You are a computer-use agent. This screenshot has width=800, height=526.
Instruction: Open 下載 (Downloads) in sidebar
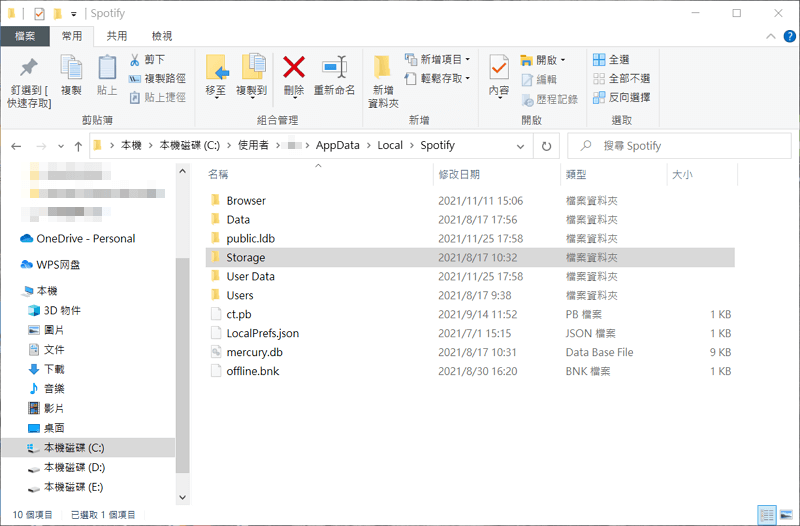[46, 369]
